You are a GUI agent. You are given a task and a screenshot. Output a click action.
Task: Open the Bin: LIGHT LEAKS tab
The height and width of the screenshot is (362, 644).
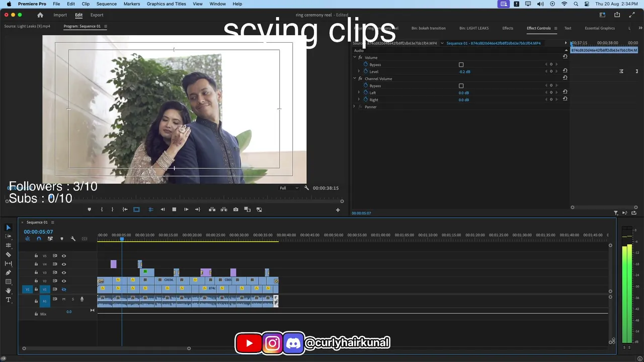[474, 28]
